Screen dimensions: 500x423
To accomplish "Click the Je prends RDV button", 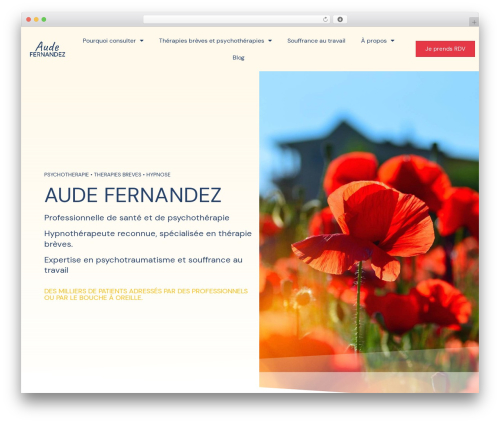I will [x=445, y=49].
